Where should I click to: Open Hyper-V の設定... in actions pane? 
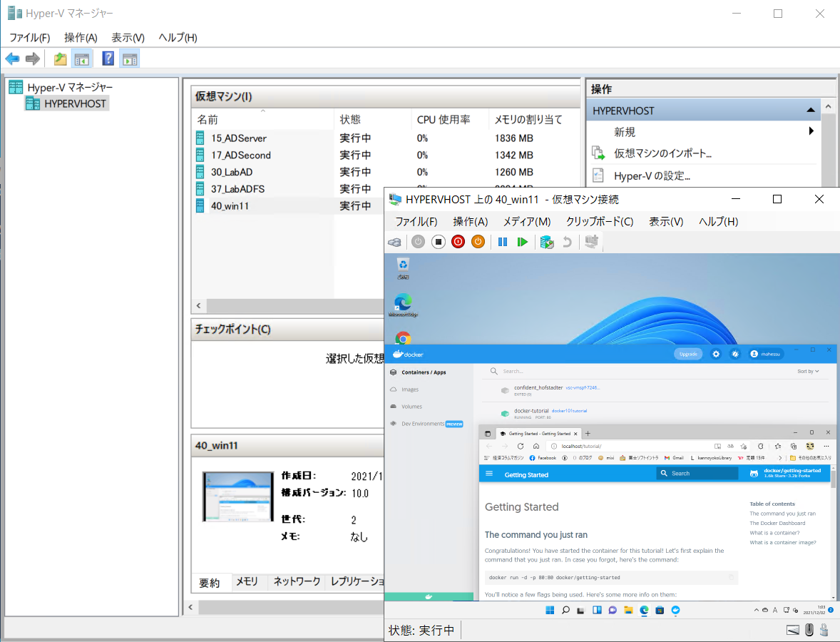click(652, 175)
